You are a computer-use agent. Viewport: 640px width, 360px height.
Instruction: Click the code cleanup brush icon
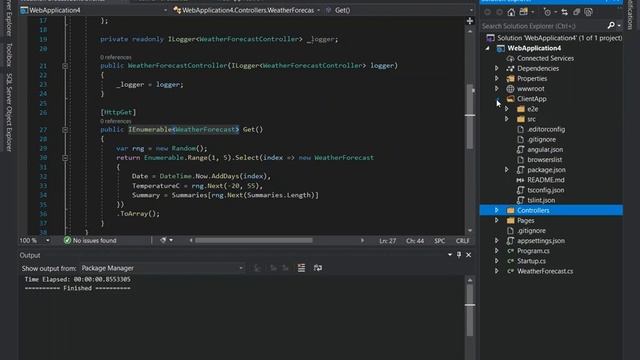tap(163, 240)
